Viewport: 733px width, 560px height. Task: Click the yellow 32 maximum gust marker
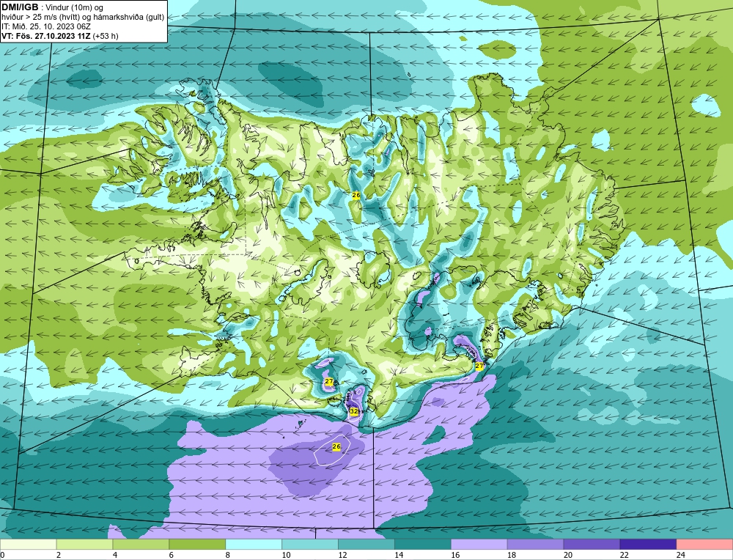354,411
